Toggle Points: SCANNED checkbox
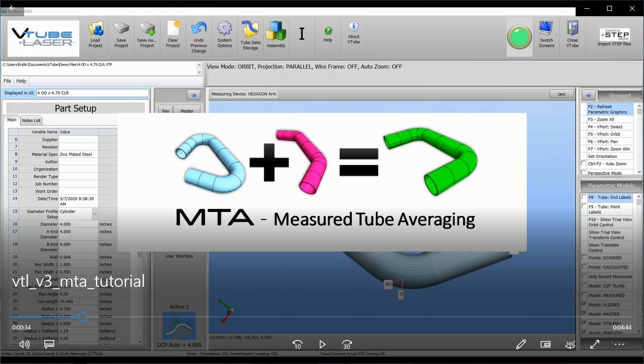This screenshot has height=364, width=644. (584, 258)
